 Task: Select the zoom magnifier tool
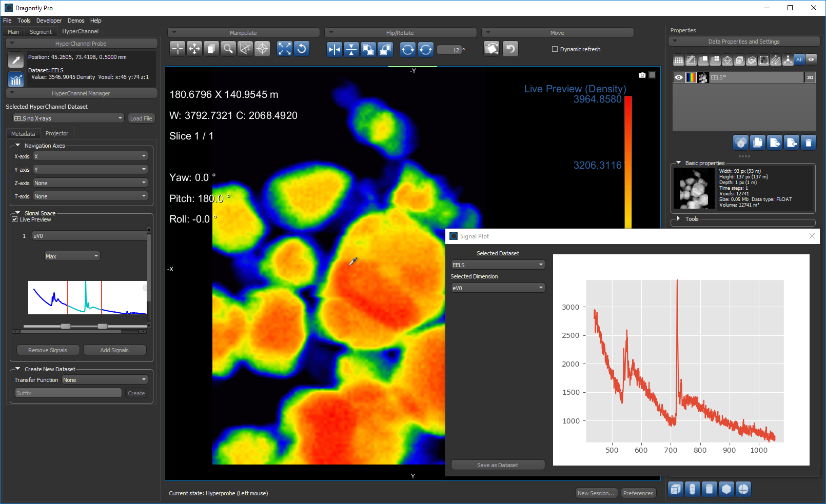(x=228, y=49)
